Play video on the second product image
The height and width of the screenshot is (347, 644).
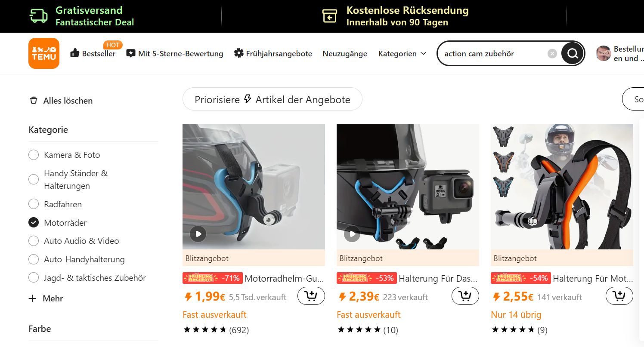tap(352, 234)
